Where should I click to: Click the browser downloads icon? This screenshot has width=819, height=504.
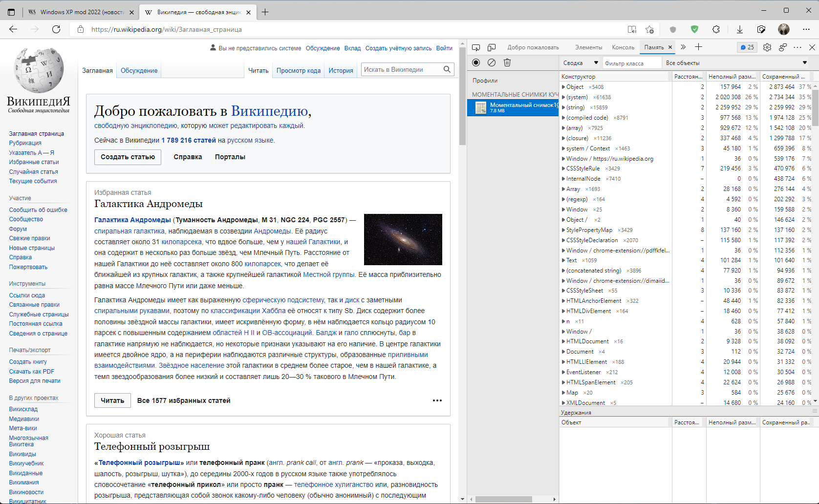point(739,29)
